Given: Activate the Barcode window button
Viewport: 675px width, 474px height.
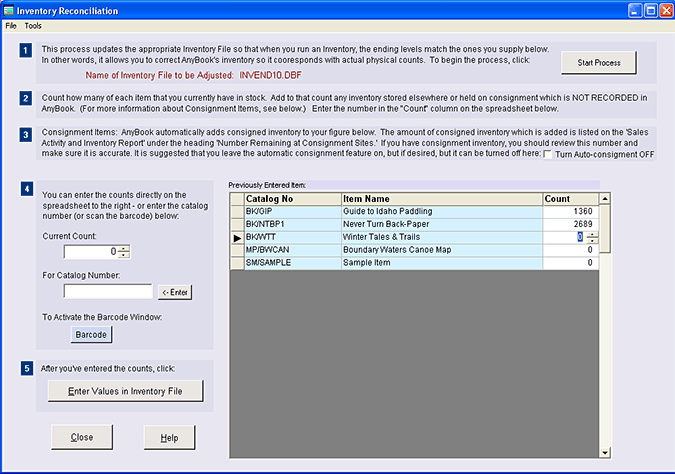Looking at the screenshot, I should (91, 334).
